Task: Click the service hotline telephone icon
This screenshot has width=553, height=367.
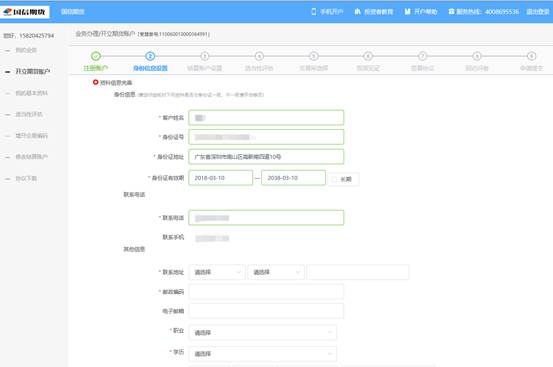Action: (x=451, y=12)
